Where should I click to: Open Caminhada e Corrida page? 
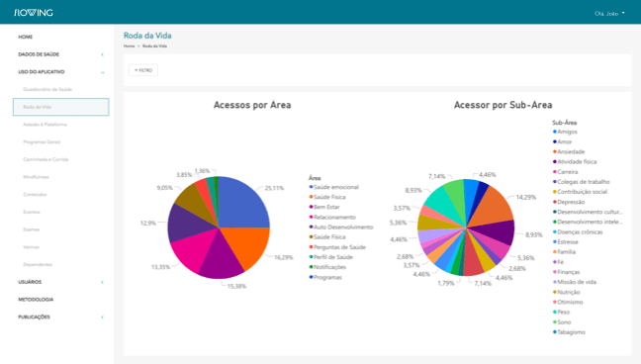click(46, 159)
